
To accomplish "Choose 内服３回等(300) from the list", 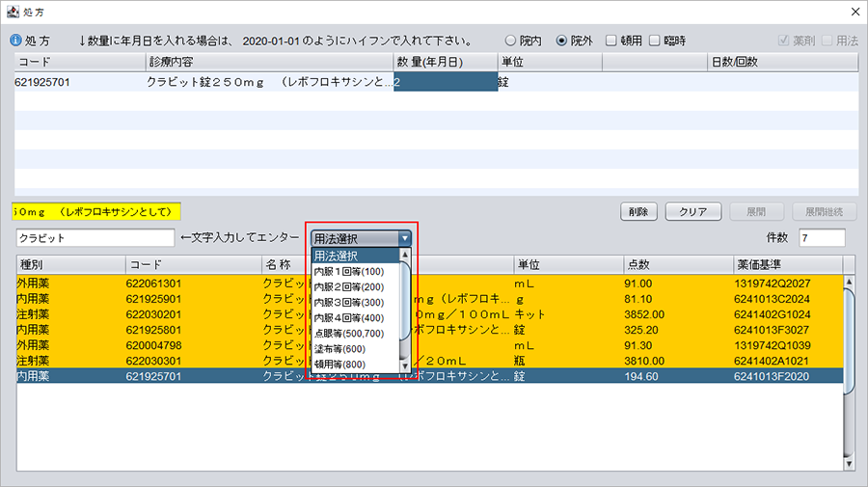I will pos(355,303).
